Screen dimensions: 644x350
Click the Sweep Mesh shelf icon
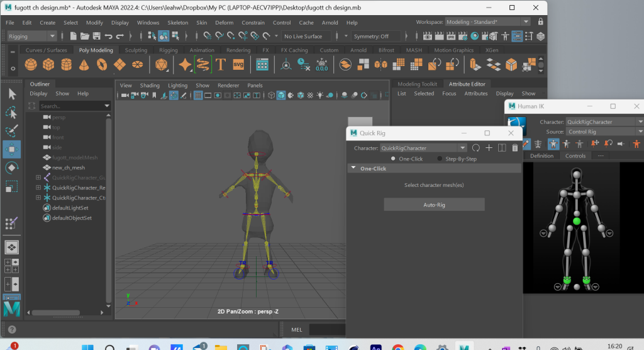(x=203, y=65)
